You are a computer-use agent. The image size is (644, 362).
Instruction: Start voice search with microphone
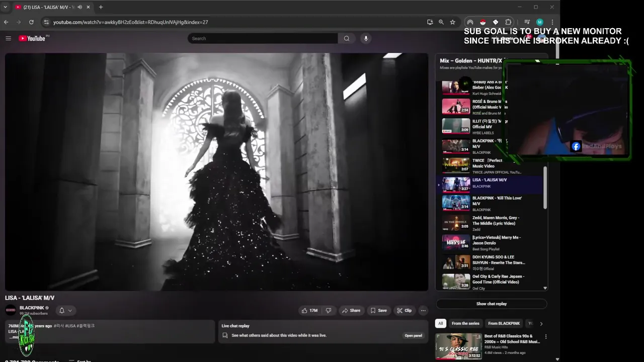pos(366,38)
